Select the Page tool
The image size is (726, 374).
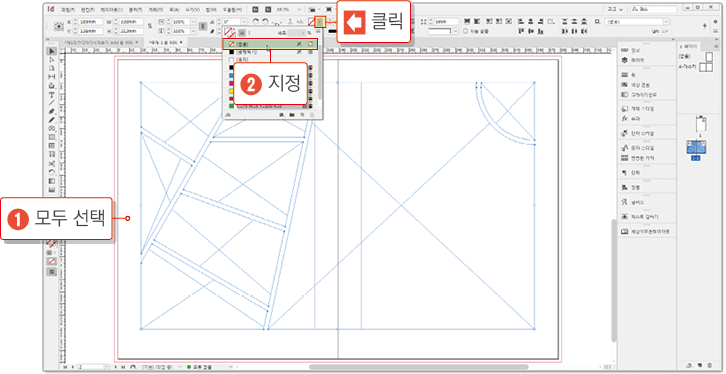[x=52, y=68]
